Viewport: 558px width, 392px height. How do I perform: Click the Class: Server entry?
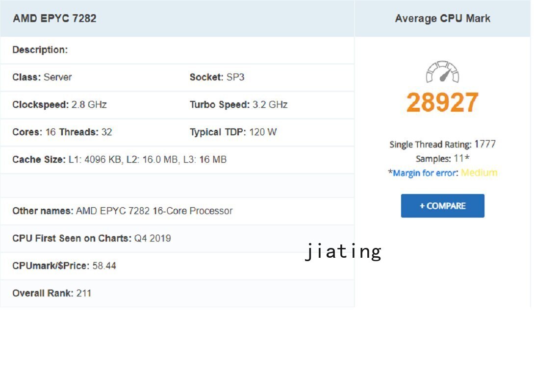[42, 77]
